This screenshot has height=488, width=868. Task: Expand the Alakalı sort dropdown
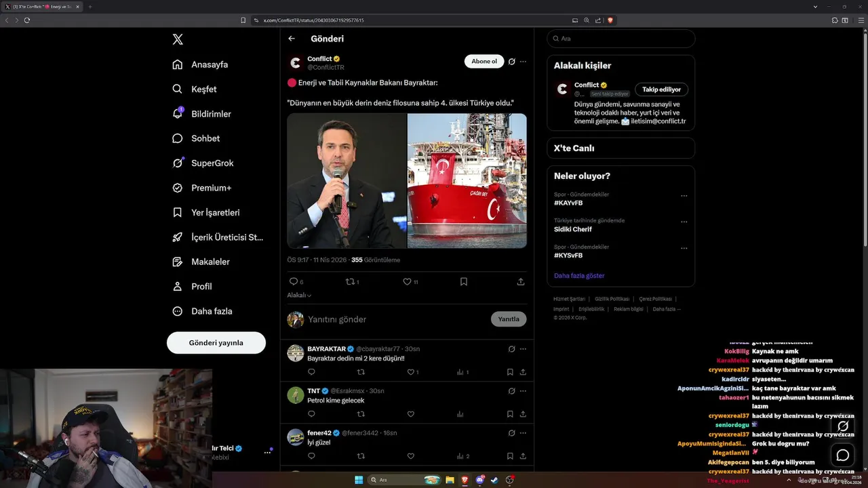(x=299, y=296)
